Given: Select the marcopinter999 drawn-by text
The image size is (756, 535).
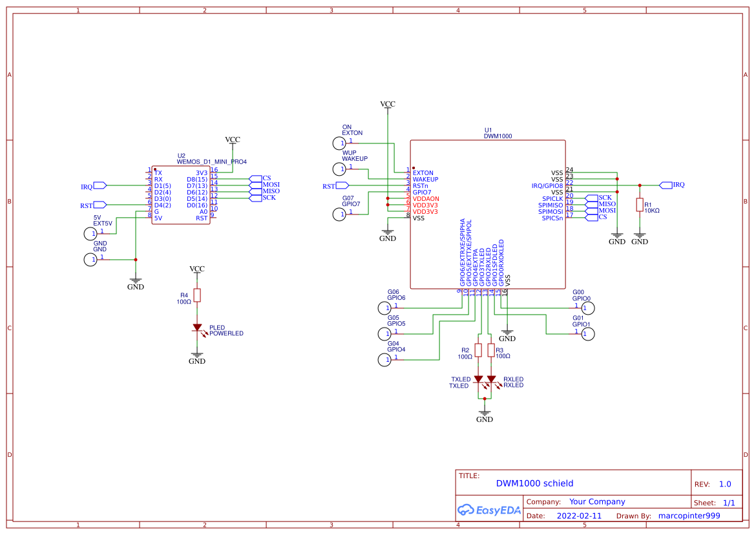Looking at the screenshot, I should (x=689, y=516).
